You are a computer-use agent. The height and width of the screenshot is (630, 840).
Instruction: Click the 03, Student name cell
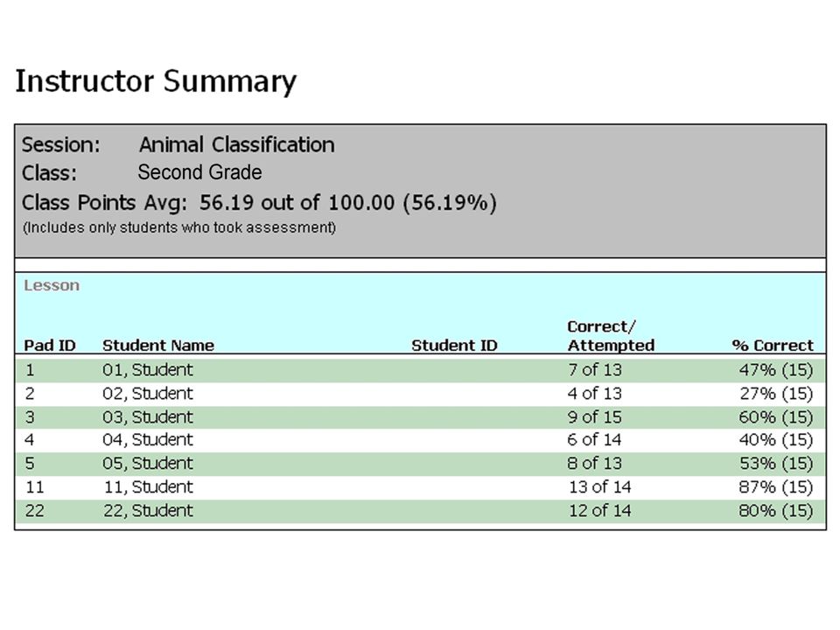[x=148, y=417]
